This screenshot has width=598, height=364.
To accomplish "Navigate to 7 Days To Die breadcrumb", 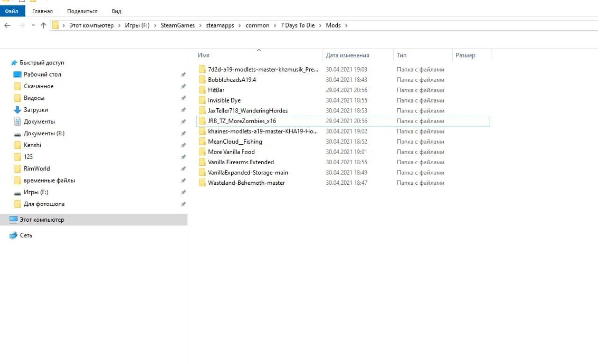I will point(298,25).
